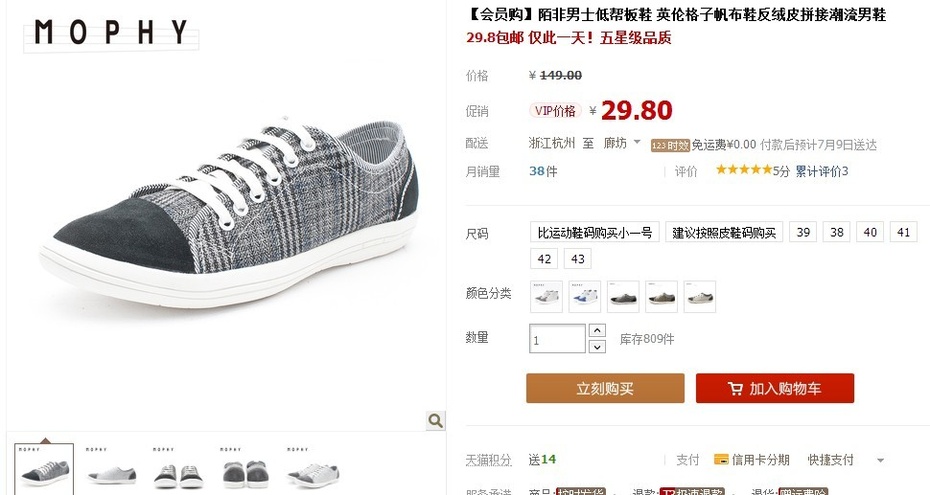
Task: Decrease quantity with the down arrow
Action: 597,346
